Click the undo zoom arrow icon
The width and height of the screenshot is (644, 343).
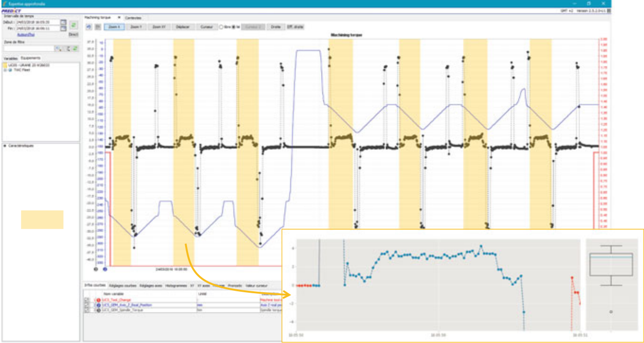[x=89, y=27]
